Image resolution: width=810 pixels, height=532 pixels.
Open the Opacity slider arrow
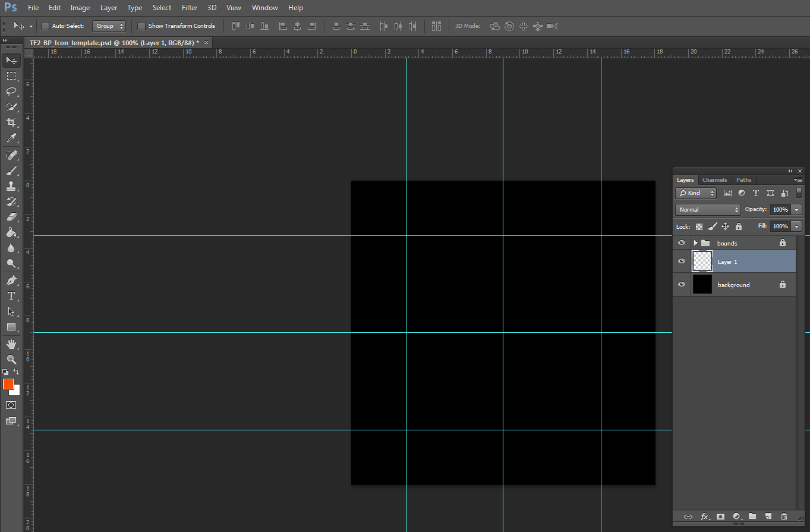pos(797,210)
